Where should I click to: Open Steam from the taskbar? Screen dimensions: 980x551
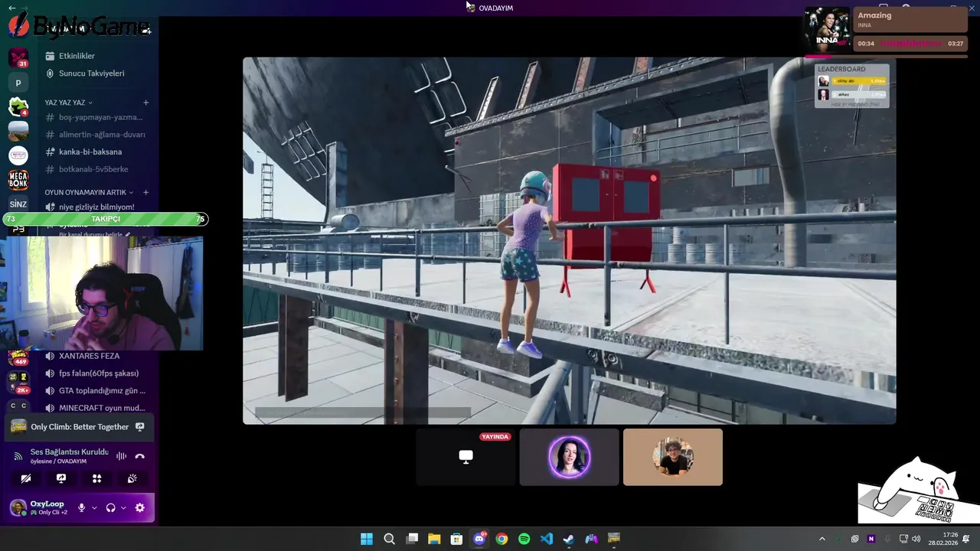coord(569,539)
